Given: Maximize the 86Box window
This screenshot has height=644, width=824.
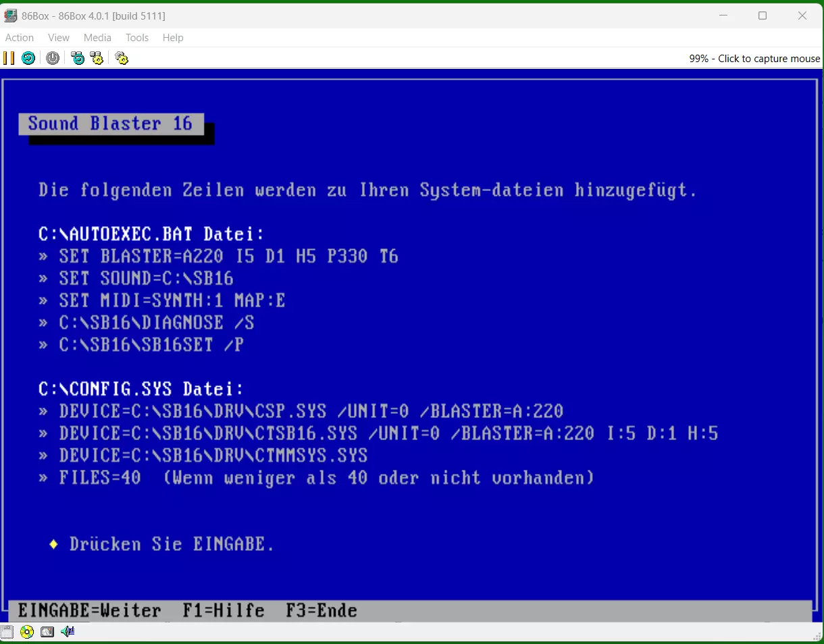Looking at the screenshot, I should [x=763, y=16].
